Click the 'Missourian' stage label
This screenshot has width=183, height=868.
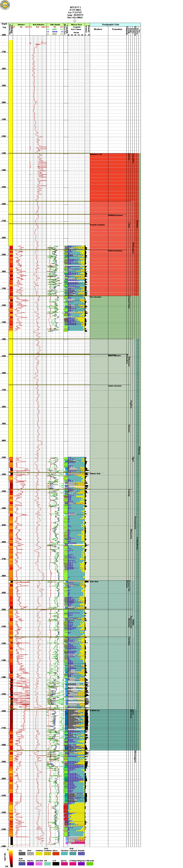tap(131, 534)
